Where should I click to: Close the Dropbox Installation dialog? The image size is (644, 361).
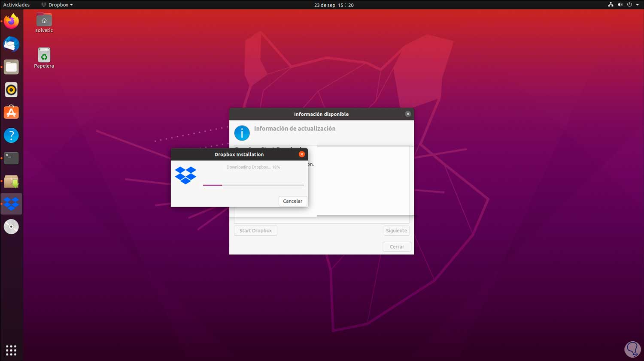[x=302, y=154]
